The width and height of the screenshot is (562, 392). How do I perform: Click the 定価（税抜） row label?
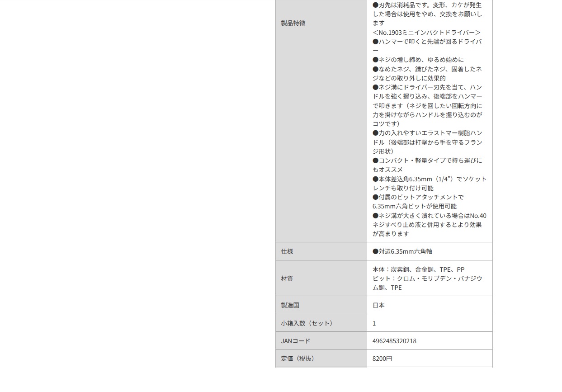pos(298,359)
